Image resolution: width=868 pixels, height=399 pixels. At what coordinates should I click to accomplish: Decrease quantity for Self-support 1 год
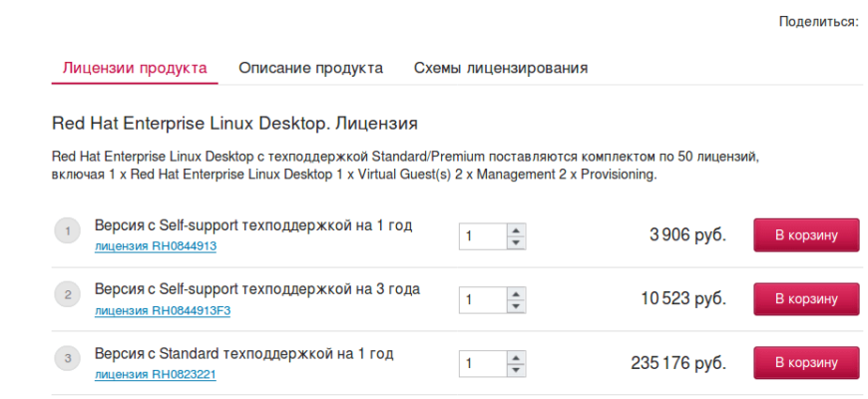(516, 243)
